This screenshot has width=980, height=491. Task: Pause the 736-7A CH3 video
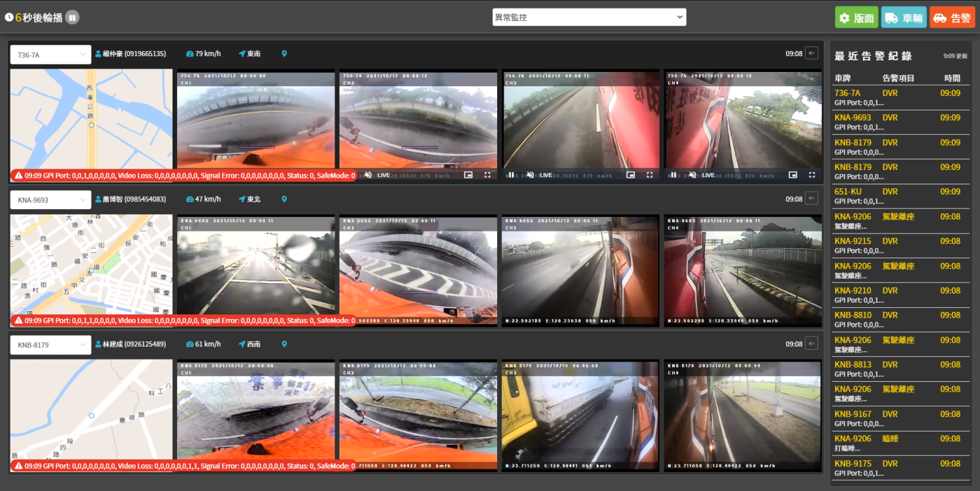point(512,175)
